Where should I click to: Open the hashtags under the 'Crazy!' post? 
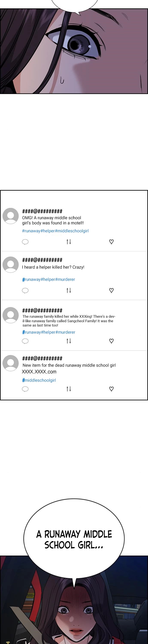click(48, 279)
